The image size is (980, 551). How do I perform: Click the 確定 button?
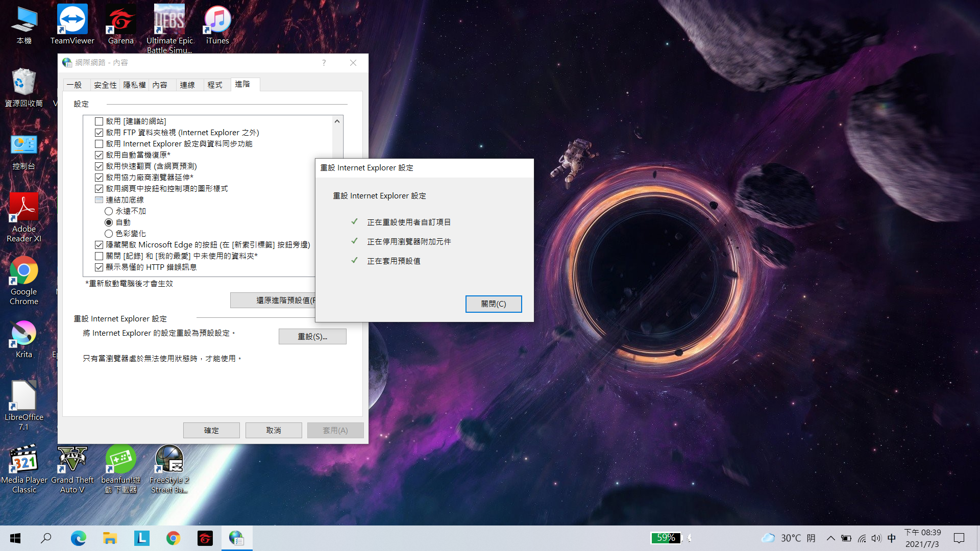pyautogui.click(x=211, y=431)
